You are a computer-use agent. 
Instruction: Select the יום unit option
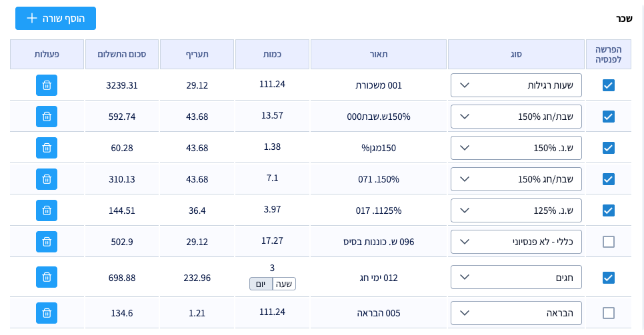[x=261, y=284]
